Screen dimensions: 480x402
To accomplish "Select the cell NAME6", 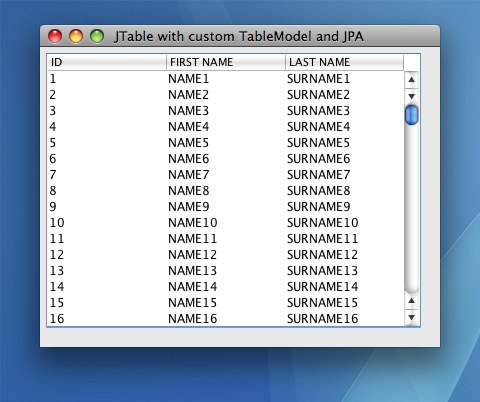I will [x=226, y=159].
